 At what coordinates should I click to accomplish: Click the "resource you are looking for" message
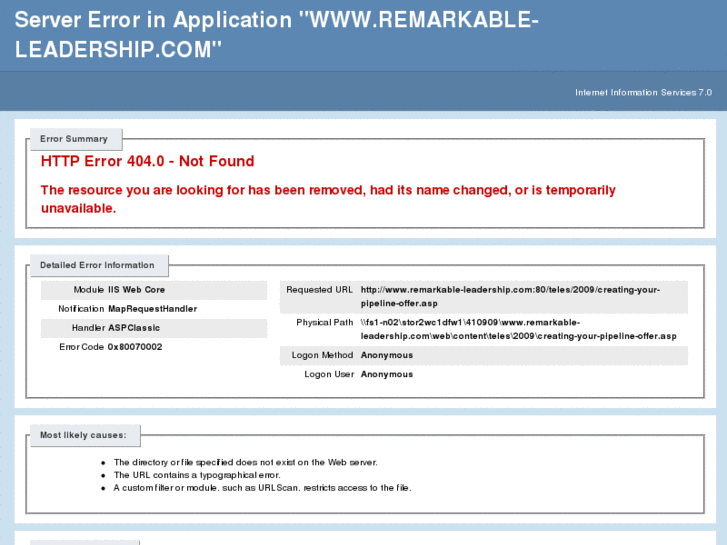tap(328, 199)
